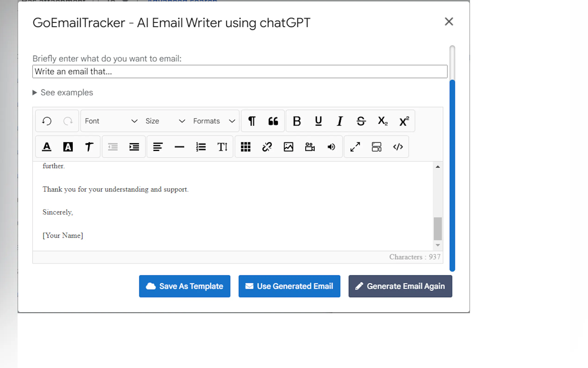Screen dimensions: 588x368
Task: Click the email prompt input field
Action: click(x=239, y=72)
